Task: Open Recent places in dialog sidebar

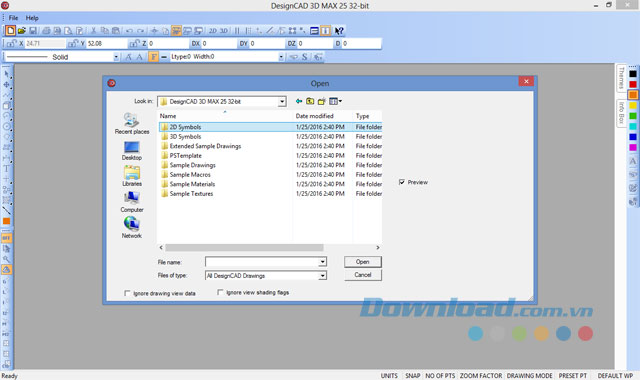Action: click(132, 123)
